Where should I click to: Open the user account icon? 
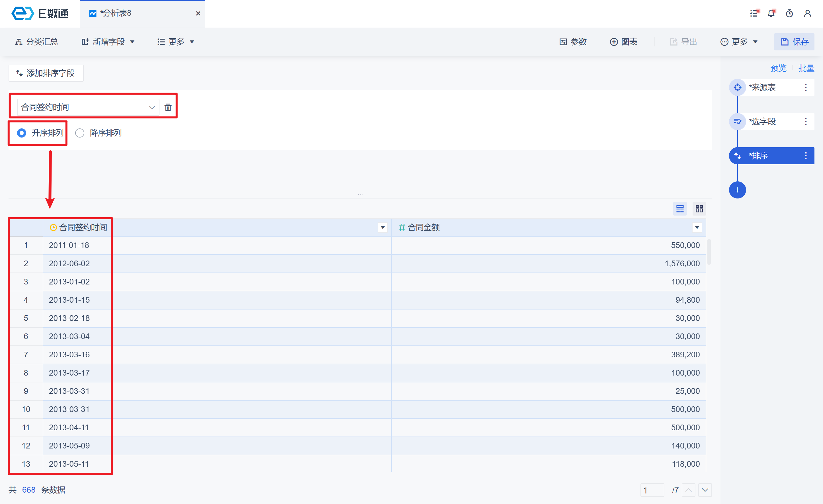click(807, 13)
